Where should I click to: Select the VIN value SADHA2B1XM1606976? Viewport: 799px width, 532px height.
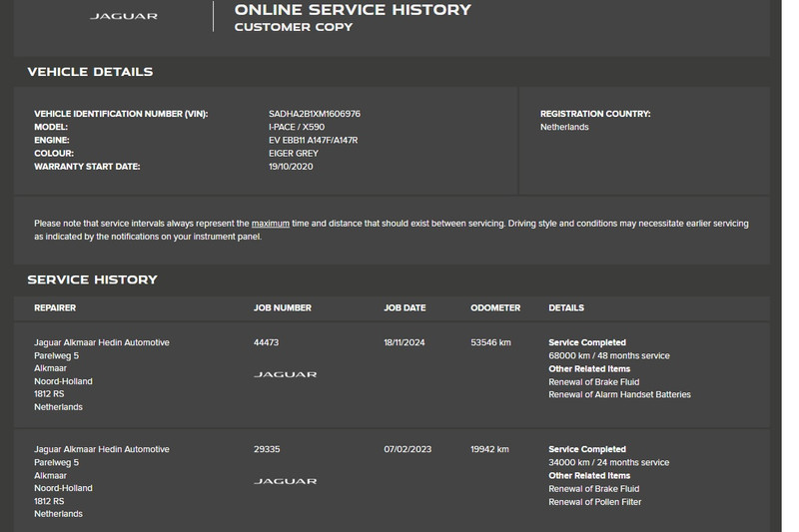coord(315,114)
